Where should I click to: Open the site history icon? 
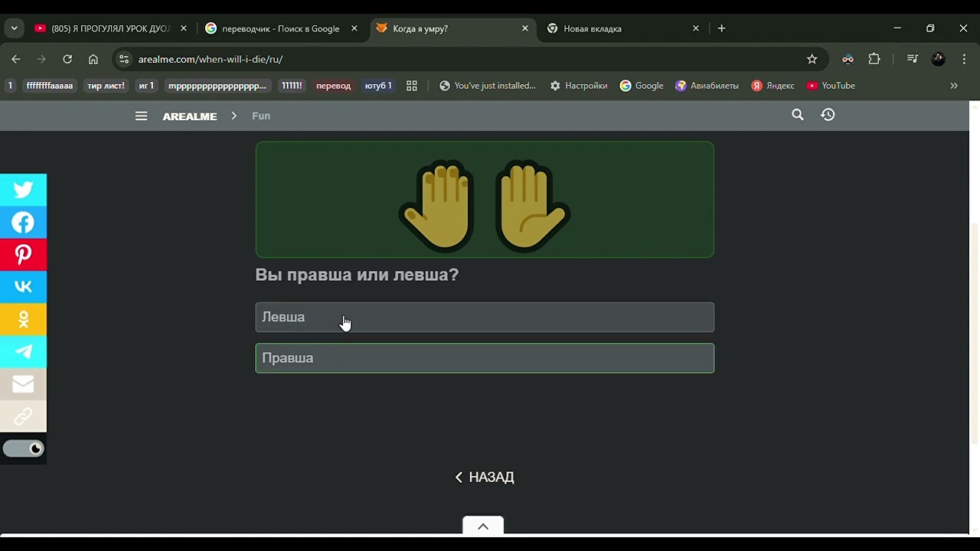(828, 115)
